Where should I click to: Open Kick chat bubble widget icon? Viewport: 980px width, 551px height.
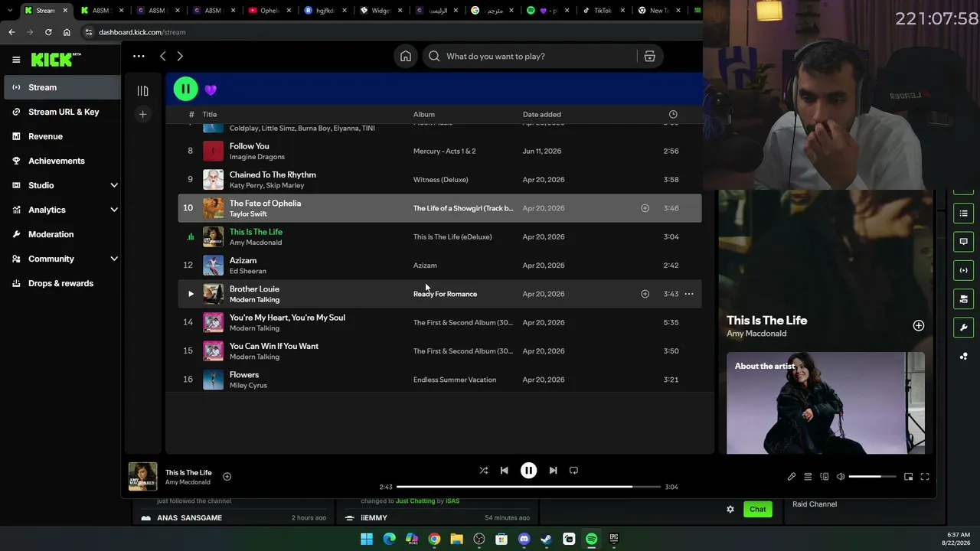click(x=963, y=242)
